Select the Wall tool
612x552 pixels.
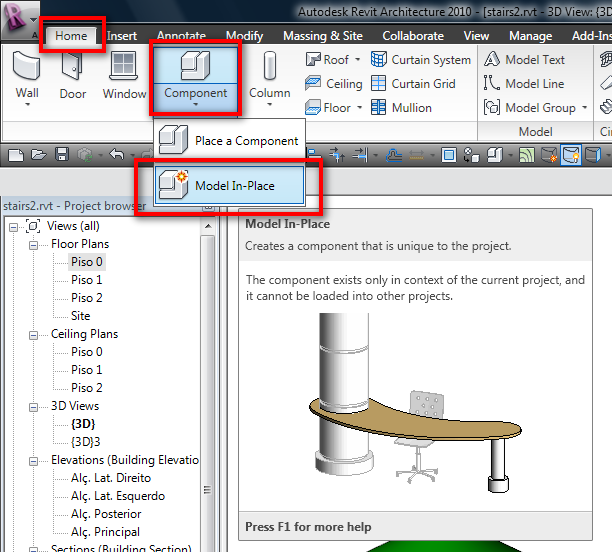pyautogui.click(x=27, y=76)
